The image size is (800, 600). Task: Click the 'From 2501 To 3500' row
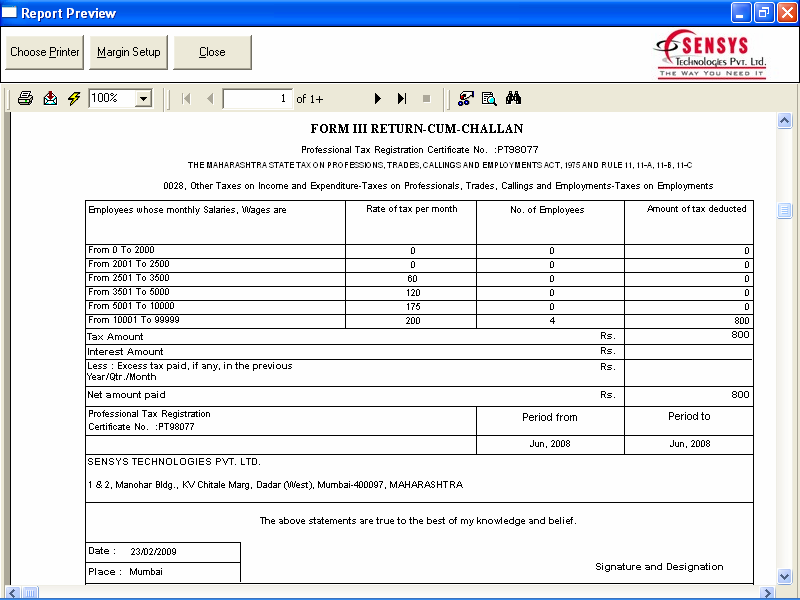point(419,279)
